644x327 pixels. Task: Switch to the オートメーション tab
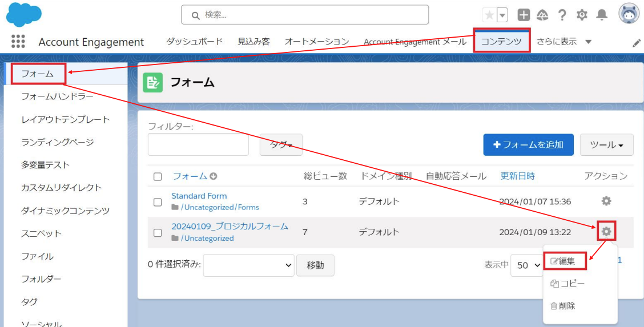(317, 42)
